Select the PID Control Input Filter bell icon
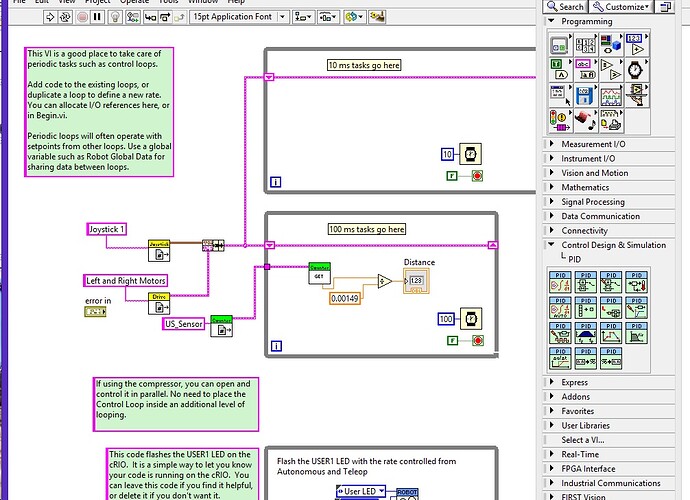Screen dimensions: 690x500 pyautogui.click(x=586, y=333)
